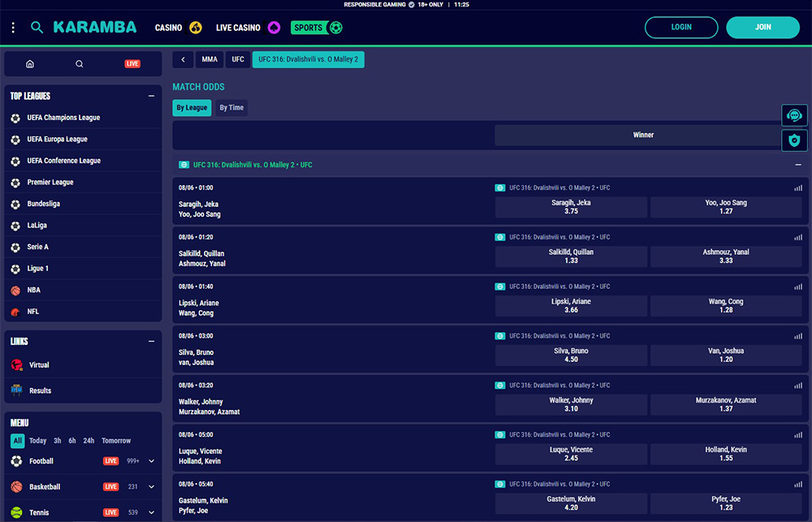The image size is (812, 522).
Task: Show live events via sidebar LIVE badge
Action: (x=132, y=63)
